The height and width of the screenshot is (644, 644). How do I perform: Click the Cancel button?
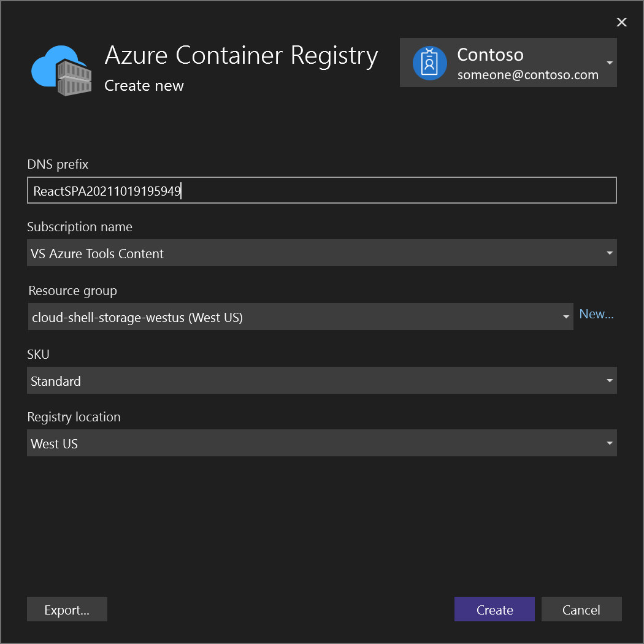pyautogui.click(x=581, y=609)
